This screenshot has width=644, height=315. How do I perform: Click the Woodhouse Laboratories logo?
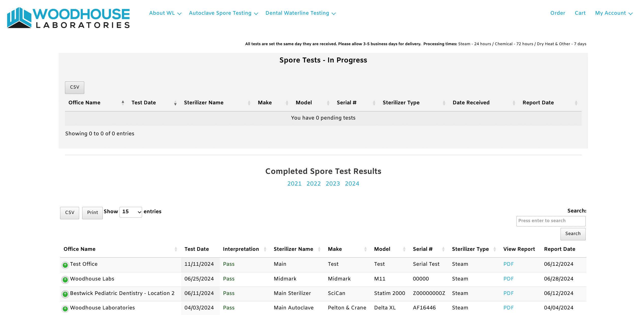[x=68, y=18]
